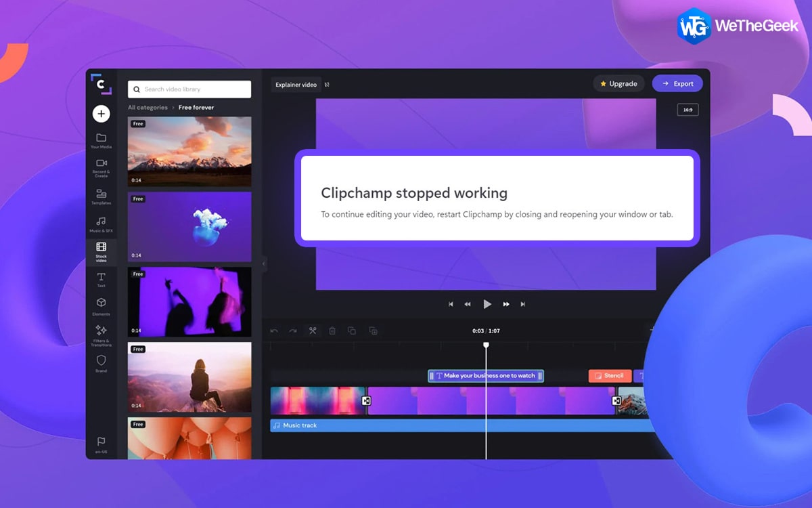Click the trash delete icon
The width and height of the screenshot is (812, 508).
(x=332, y=331)
